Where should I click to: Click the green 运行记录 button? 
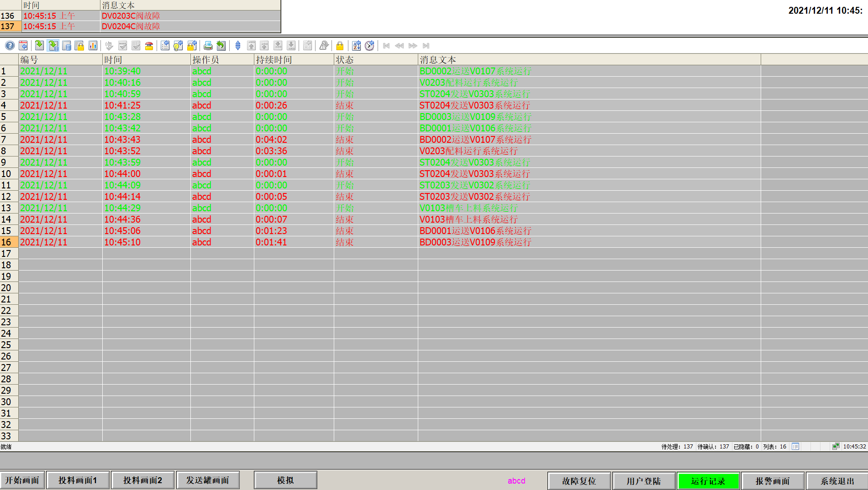coord(708,481)
